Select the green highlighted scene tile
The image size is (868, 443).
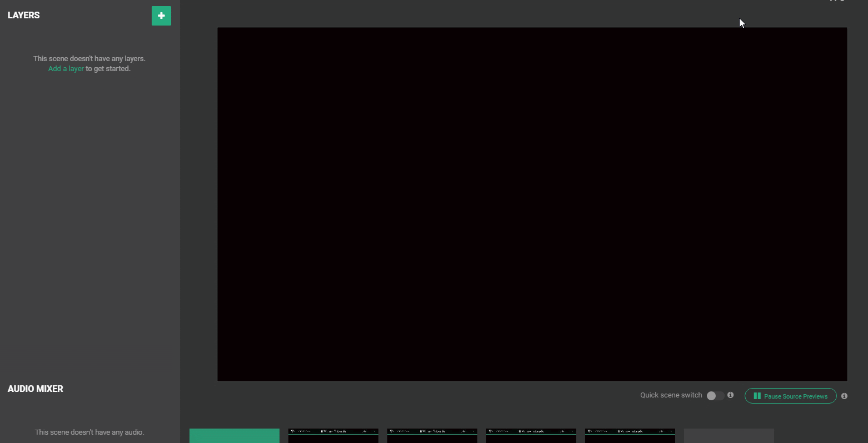click(235, 436)
